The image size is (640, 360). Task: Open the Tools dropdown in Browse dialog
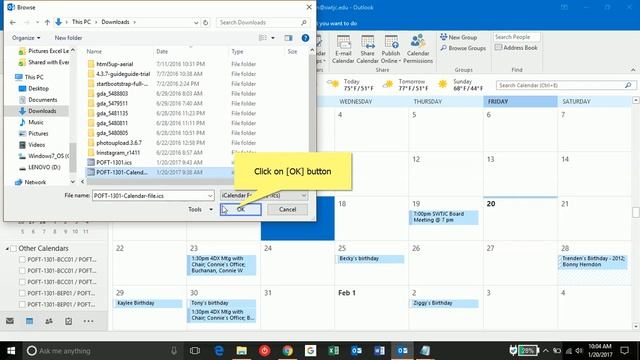(200, 209)
